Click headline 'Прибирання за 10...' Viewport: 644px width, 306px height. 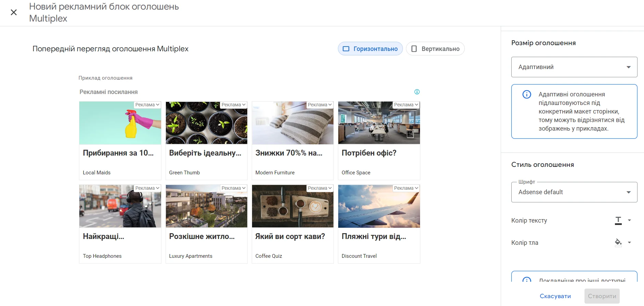point(118,153)
